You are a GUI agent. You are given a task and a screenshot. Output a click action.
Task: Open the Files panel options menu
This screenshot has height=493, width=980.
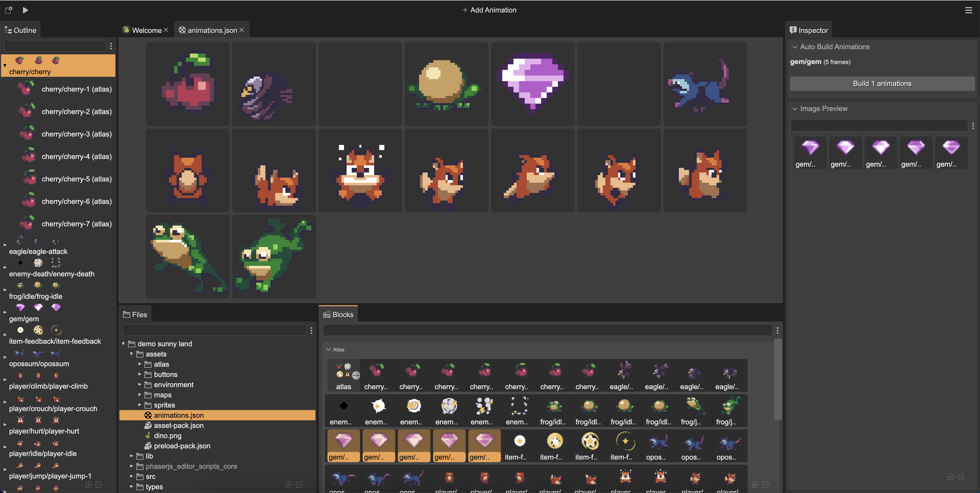[x=311, y=330]
